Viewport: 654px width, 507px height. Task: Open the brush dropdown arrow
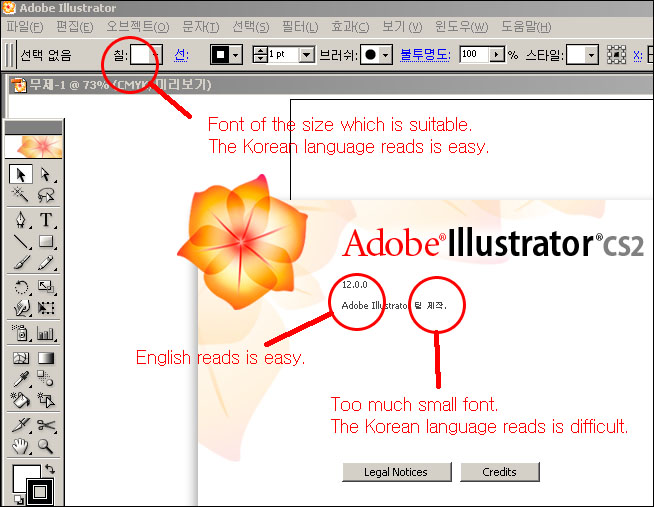click(x=386, y=55)
